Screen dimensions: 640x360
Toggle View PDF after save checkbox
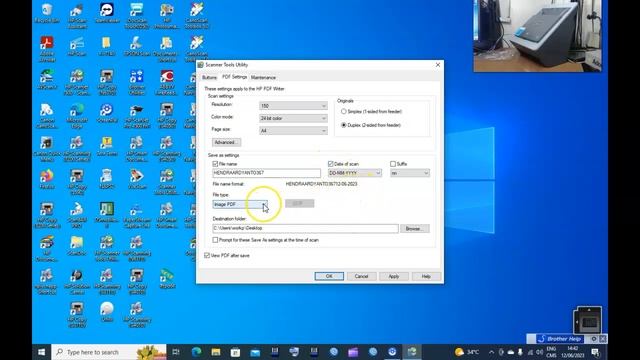(x=207, y=256)
